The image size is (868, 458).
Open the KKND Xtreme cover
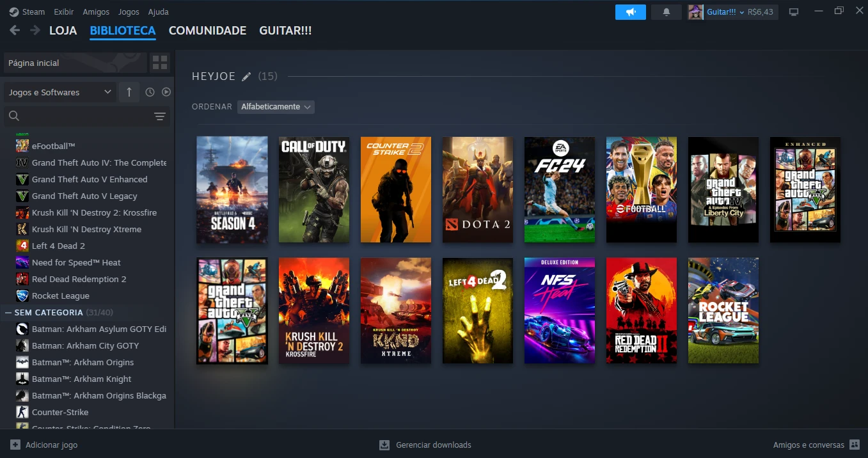click(x=396, y=311)
